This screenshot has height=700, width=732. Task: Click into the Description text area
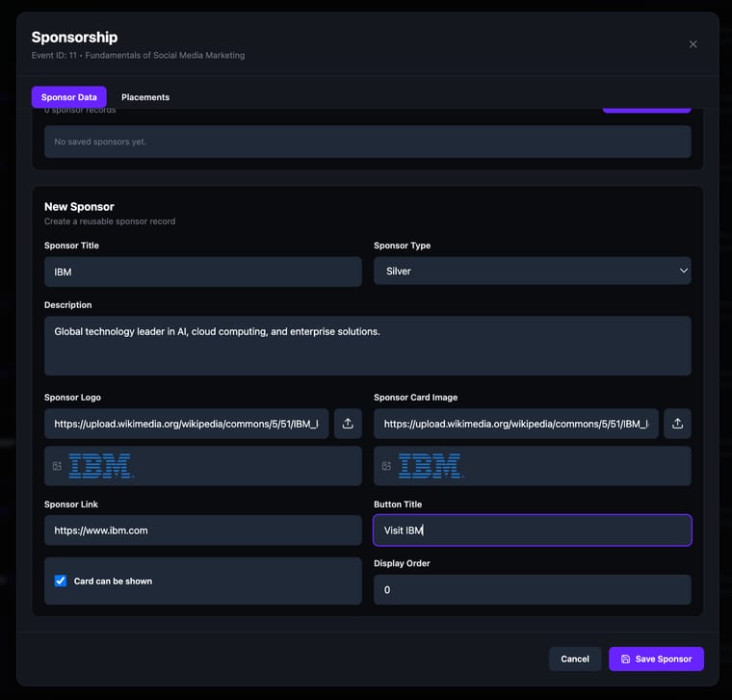(x=368, y=346)
